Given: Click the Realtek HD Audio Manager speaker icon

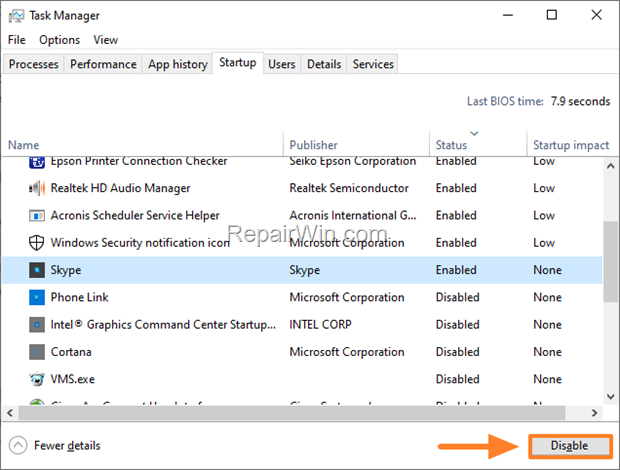Looking at the screenshot, I should click(37, 188).
